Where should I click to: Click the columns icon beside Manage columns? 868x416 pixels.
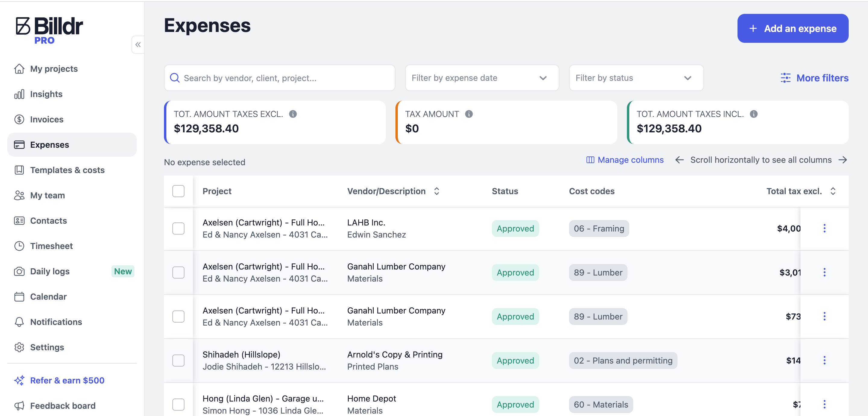point(590,160)
